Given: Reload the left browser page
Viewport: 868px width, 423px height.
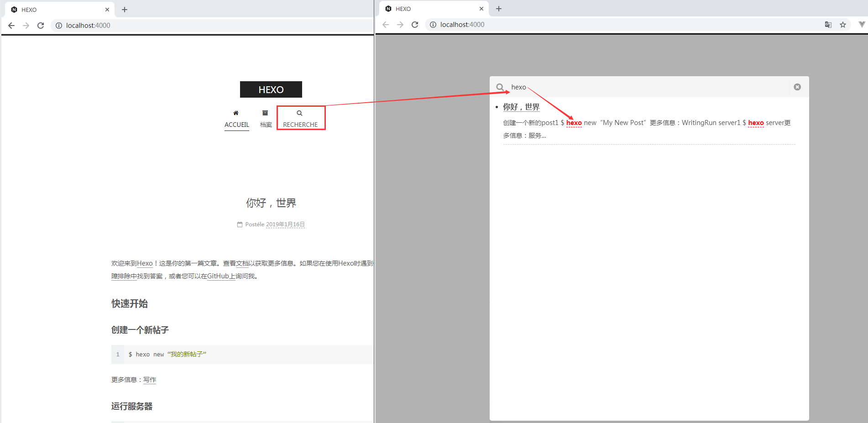Looking at the screenshot, I should point(40,26).
